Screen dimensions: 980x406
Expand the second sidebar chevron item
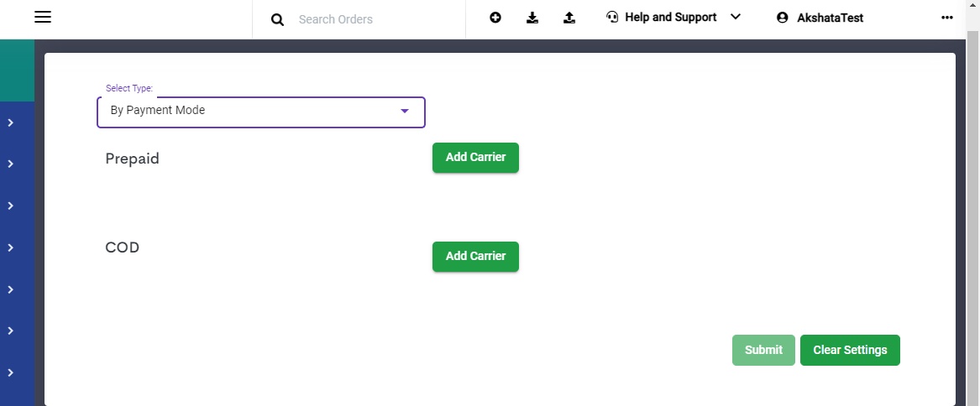(11, 164)
